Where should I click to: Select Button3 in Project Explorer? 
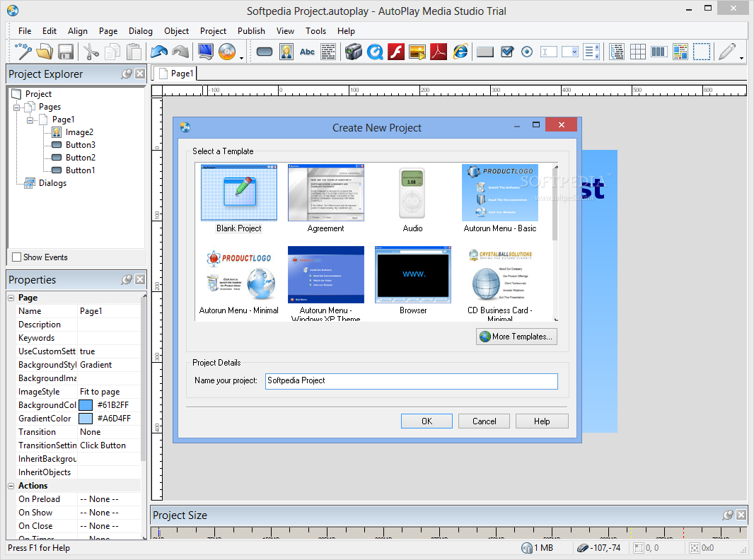[x=81, y=145]
